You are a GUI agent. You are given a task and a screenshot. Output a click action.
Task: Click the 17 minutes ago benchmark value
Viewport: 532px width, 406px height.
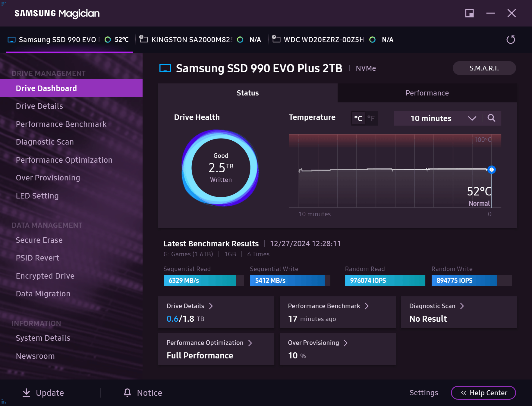click(x=312, y=319)
